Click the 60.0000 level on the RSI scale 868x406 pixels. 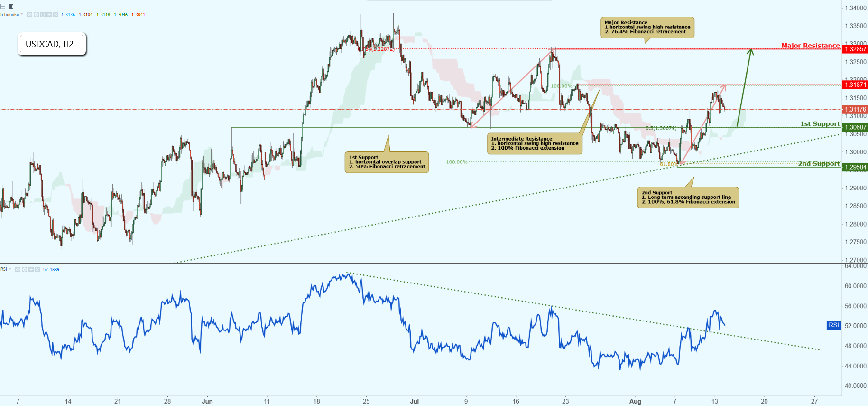(x=856, y=286)
